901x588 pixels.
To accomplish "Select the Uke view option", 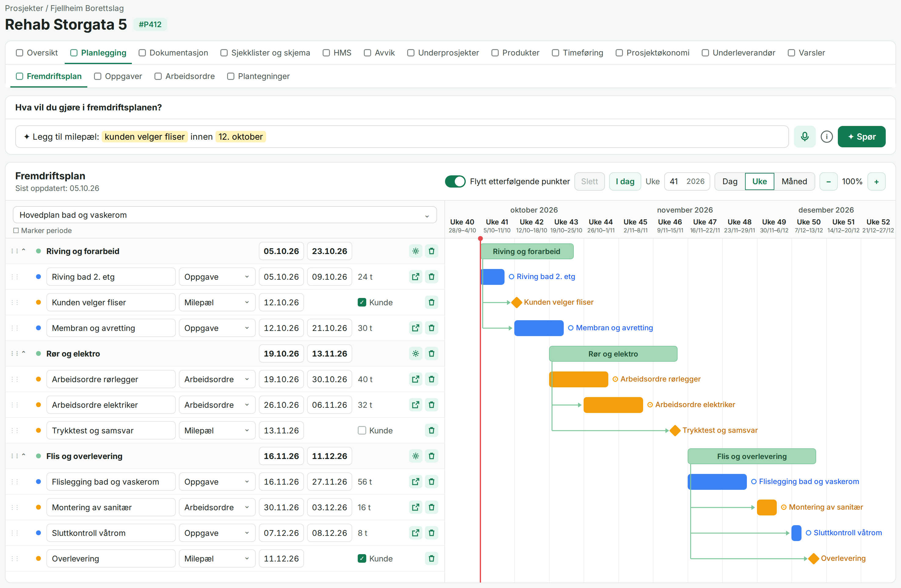I will click(759, 182).
